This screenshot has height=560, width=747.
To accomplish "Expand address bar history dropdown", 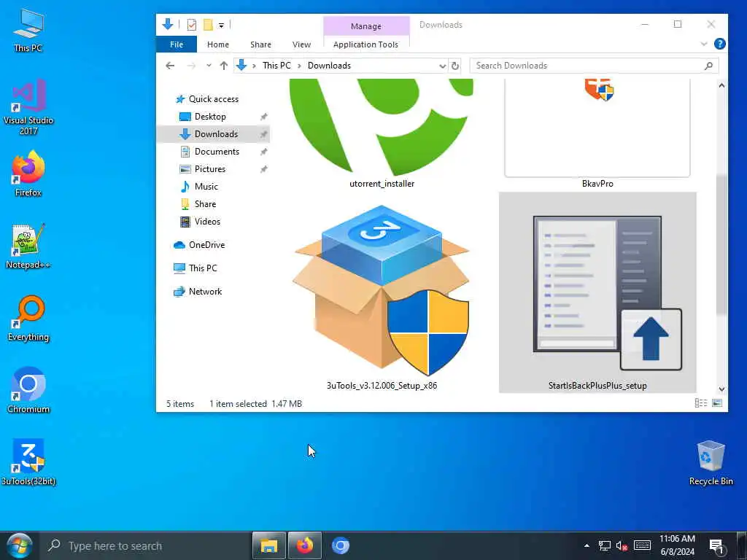I will [443, 66].
